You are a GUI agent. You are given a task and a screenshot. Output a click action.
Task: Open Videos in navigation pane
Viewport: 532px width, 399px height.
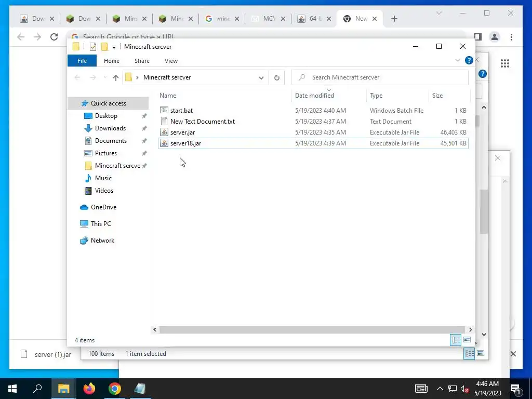104,191
